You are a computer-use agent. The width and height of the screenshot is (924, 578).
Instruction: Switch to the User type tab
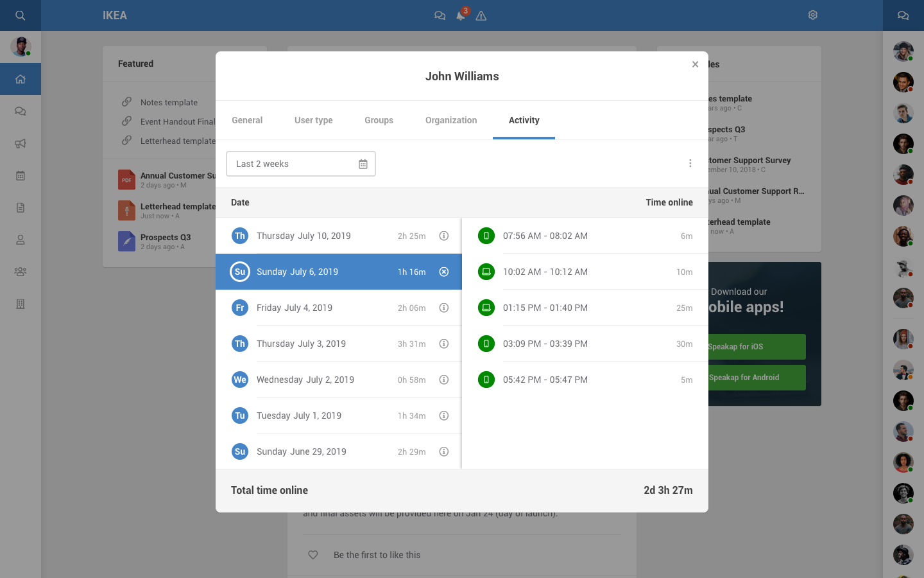[314, 120]
